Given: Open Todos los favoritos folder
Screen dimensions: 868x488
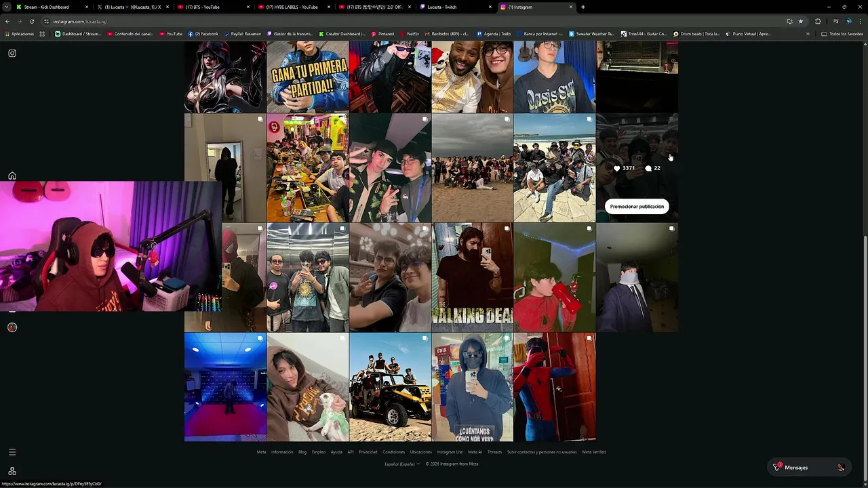Looking at the screenshot, I should (x=842, y=34).
